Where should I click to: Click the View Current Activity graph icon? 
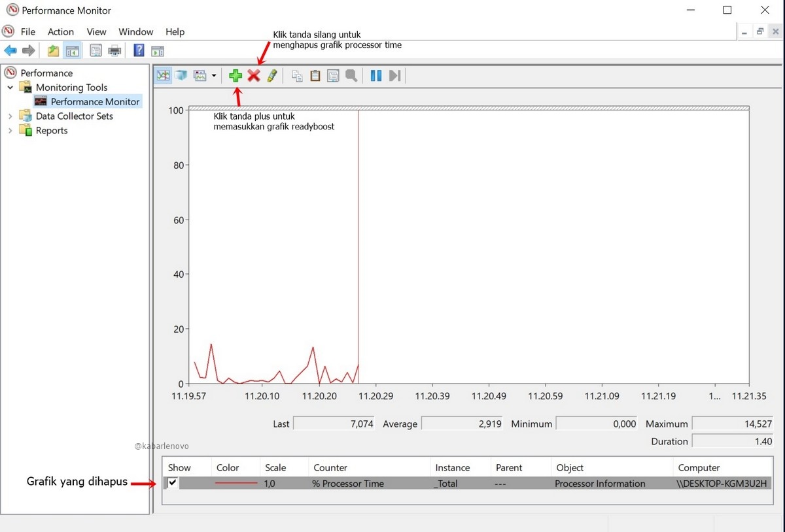162,76
